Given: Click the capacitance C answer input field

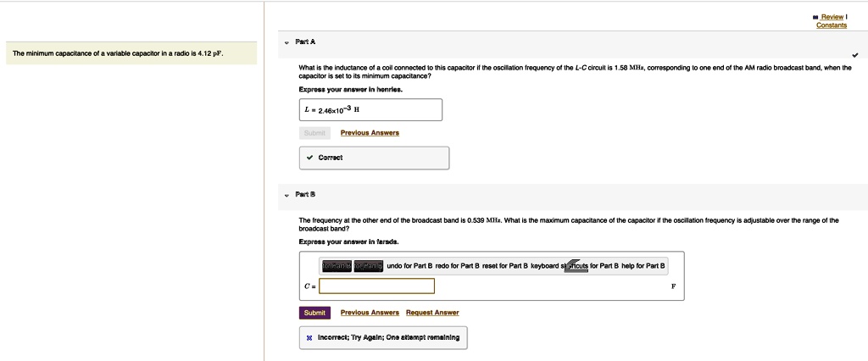Looking at the screenshot, I should click(376, 286).
